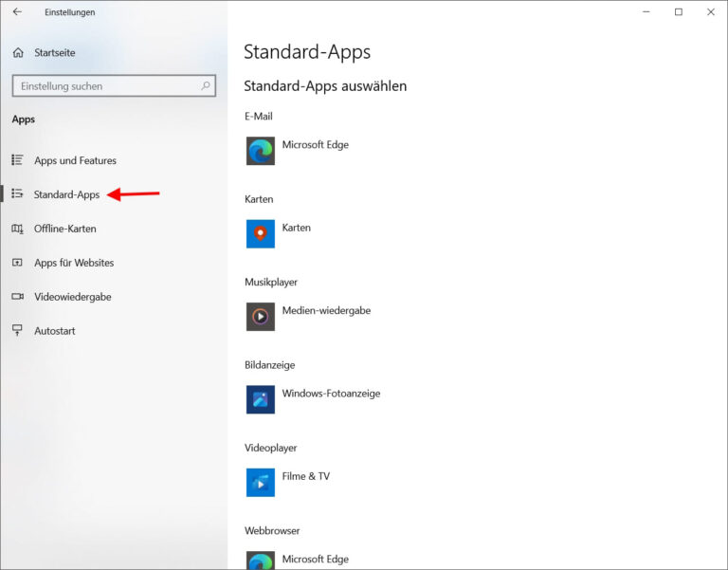Change Videoplayer default Filme & TV
Screen dimensions: 728x570
(289, 482)
